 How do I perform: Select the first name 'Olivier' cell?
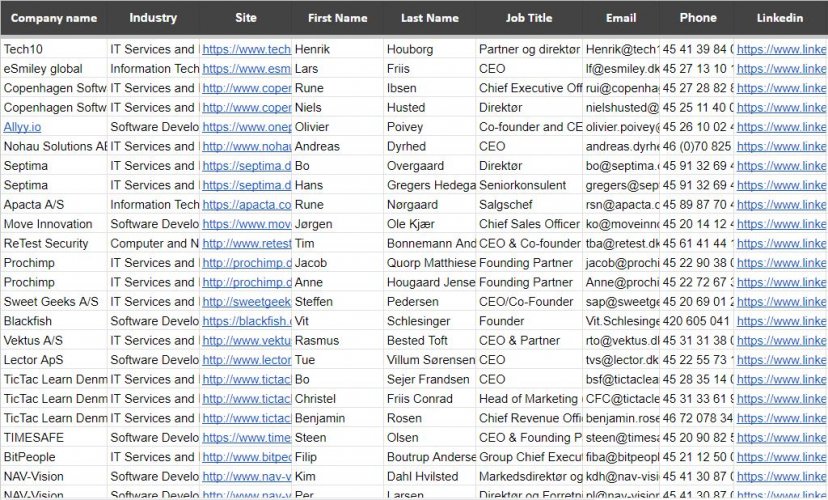tap(337, 127)
